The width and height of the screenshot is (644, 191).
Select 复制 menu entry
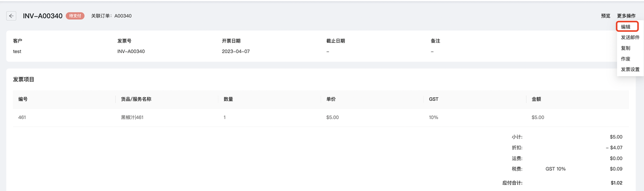click(x=625, y=48)
